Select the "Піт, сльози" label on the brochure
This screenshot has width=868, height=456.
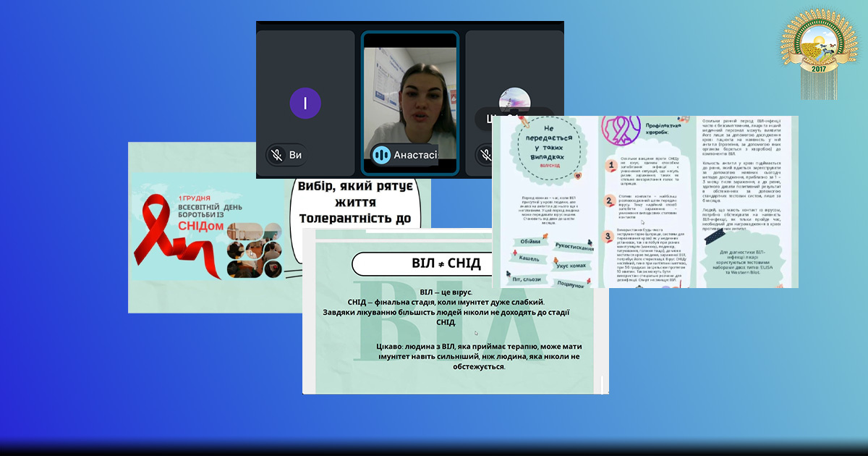pyautogui.click(x=527, y=279)
